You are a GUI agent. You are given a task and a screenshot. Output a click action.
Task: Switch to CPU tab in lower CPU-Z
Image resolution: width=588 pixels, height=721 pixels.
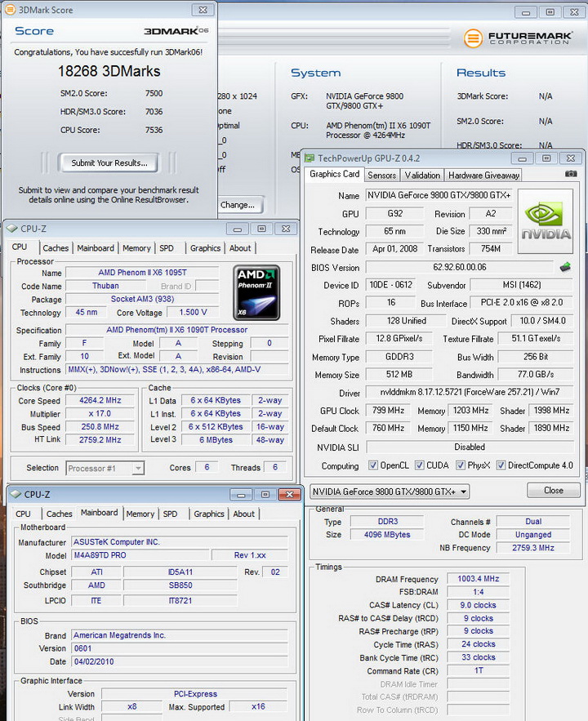(x=23, y=514)
